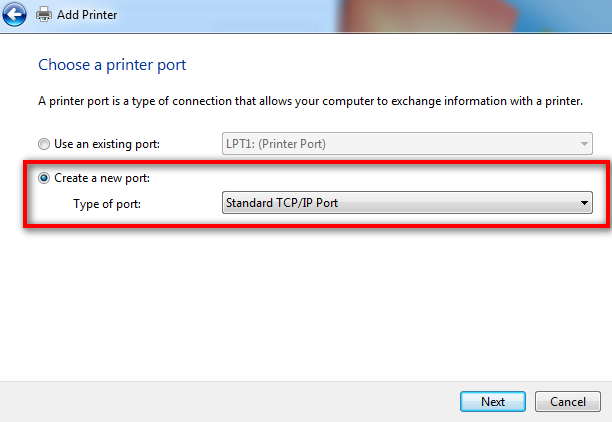
Task: Click the 'Create a new port:' label text
Action: [102, 178]
